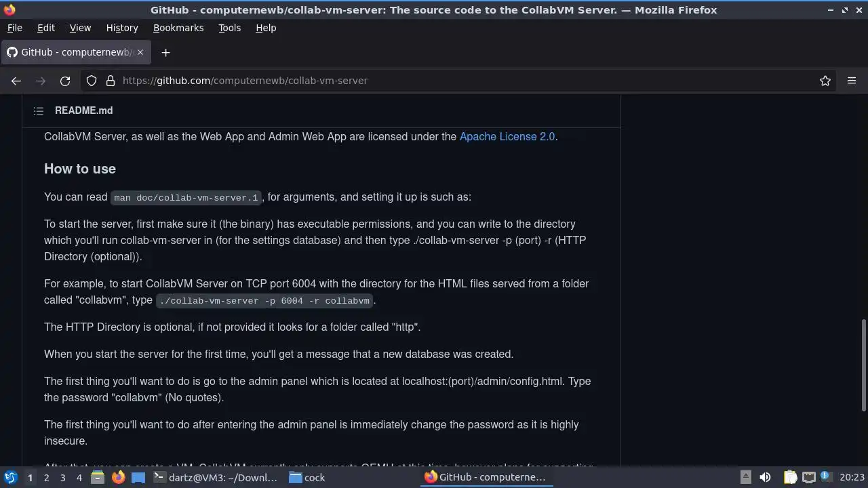Click the tray up-arrow notification icon
The image size is (868, 488).
pyautogui.click(x=745, y=477)
